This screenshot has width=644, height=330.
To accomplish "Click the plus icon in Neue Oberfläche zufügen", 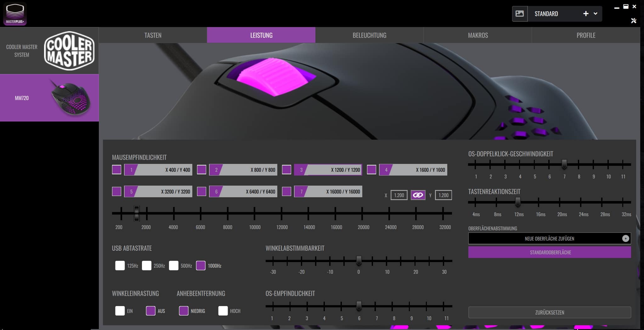I will click(x=625, y=238).
